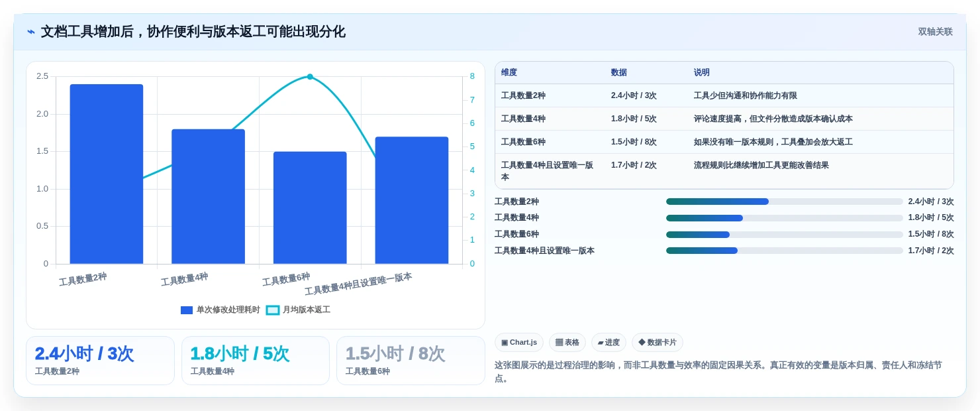This screenshot has height=411, width=980.
Task: Click the text 工具少但沟通和协作能力有限
Action: click(746, 95)
